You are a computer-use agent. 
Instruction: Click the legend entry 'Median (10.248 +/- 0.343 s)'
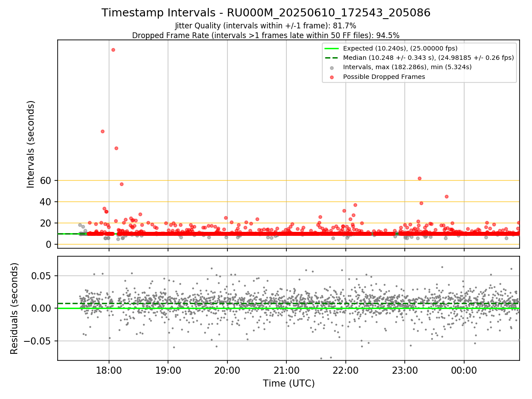pos(428,58)
